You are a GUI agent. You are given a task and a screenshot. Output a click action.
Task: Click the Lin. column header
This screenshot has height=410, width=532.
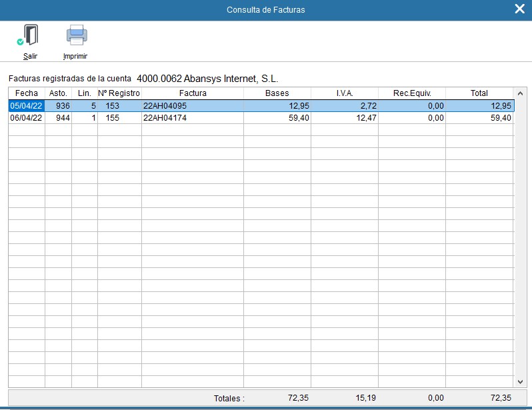pos(85,93)
